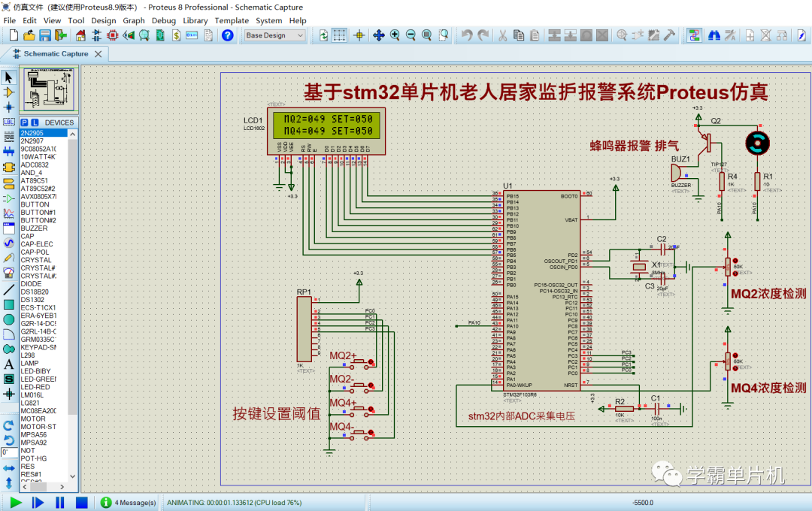
Task: Open the Graph menu
Action: pos(134,21)
